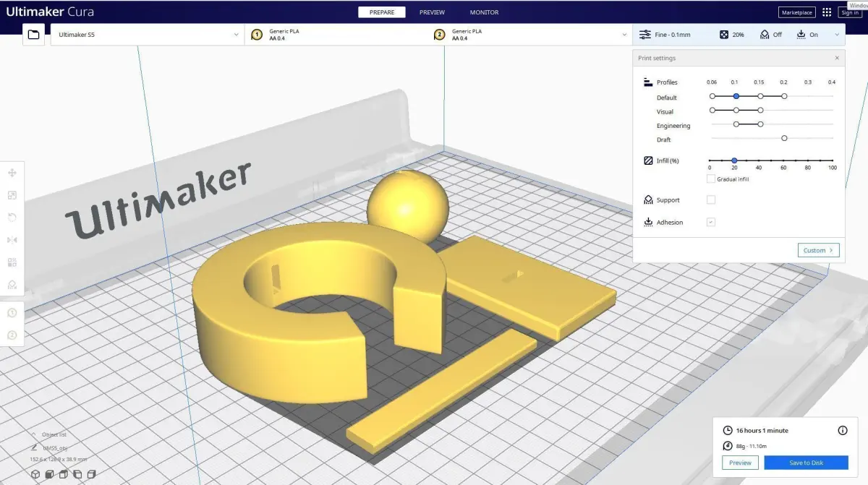This screenshot has height=485, width=868.
Task: Open file using the folder icon
Action: (33, 35)
